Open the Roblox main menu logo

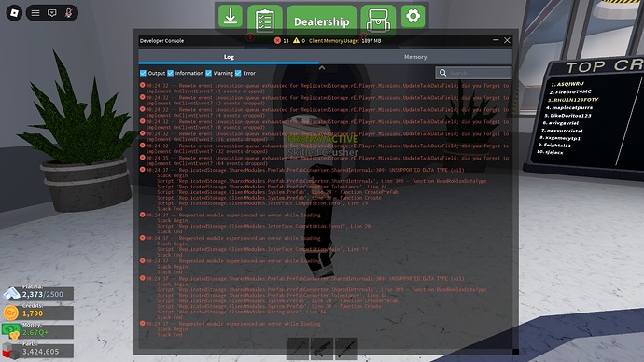click(14, 13)
